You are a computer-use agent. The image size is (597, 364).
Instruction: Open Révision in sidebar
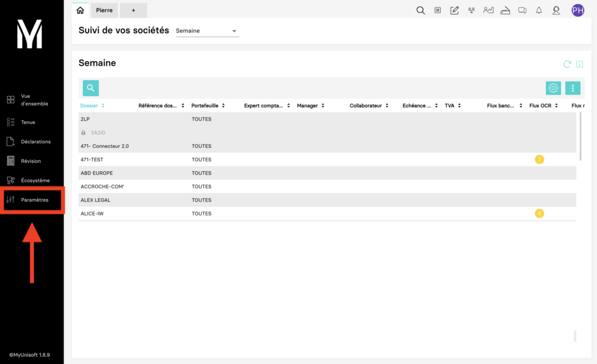[x=32, y=161]
